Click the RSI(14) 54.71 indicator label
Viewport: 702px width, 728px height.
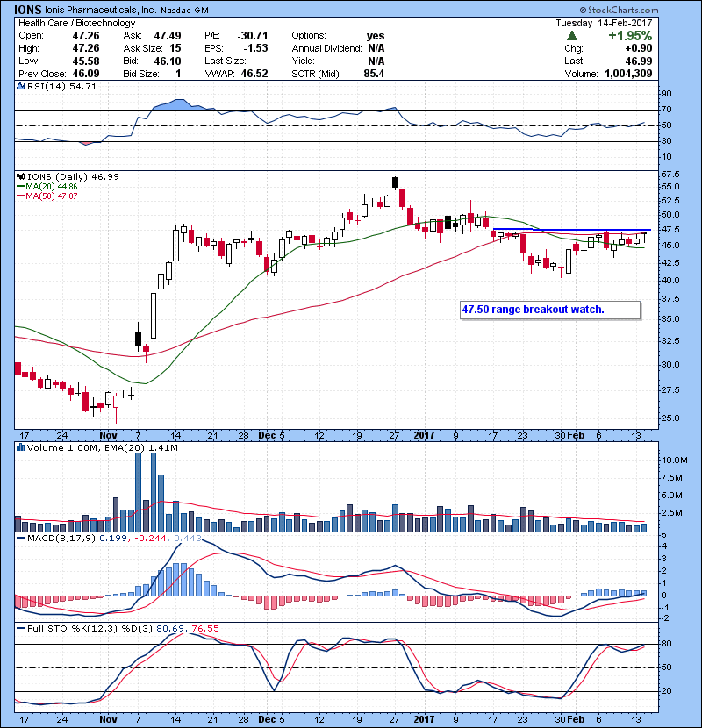click(61, 86)
